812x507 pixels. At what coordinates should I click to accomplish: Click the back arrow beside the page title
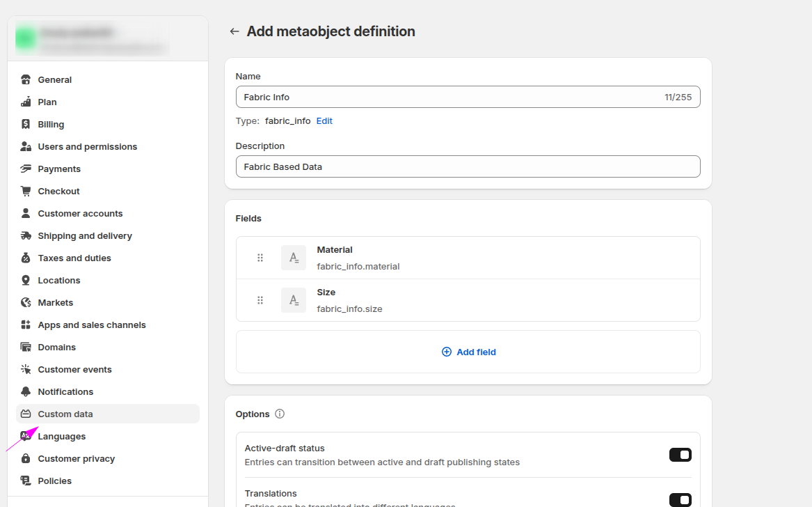[234, 31]
